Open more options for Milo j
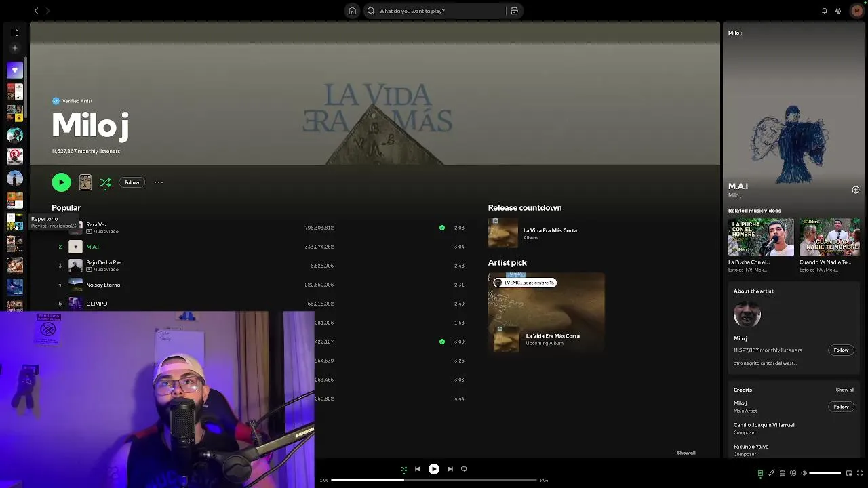 click(159, 182)
